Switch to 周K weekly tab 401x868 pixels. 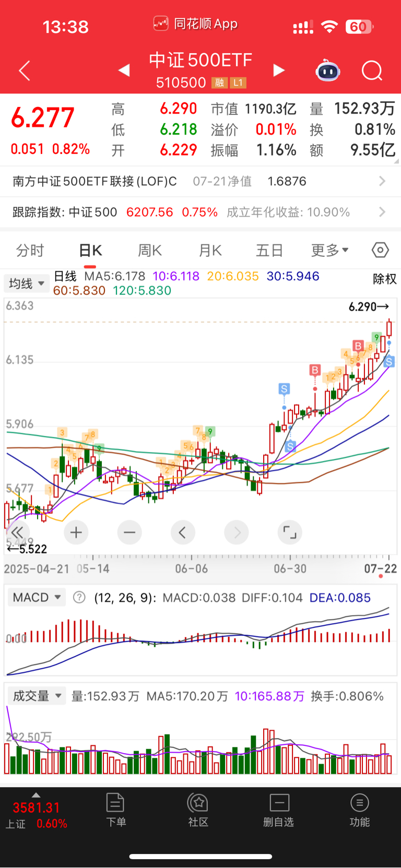(150, 251)
